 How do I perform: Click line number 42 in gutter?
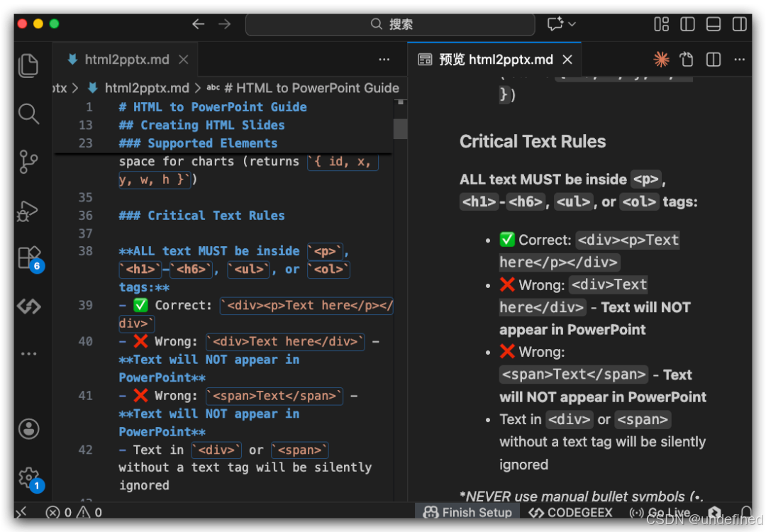tap(86, 450)
